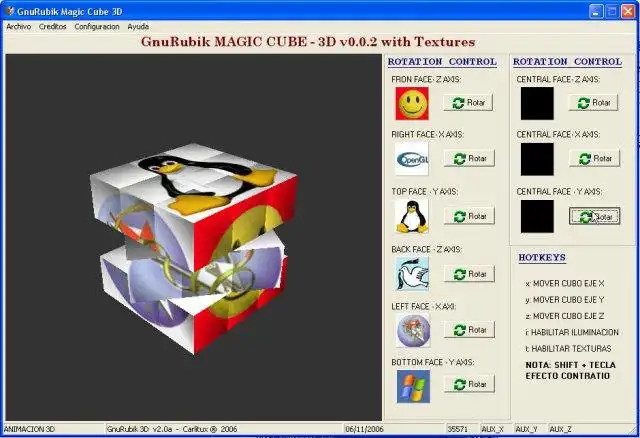Rotate the Central Face X axis
The width and height of the screenshot is (640, 438).
[594, 158]
